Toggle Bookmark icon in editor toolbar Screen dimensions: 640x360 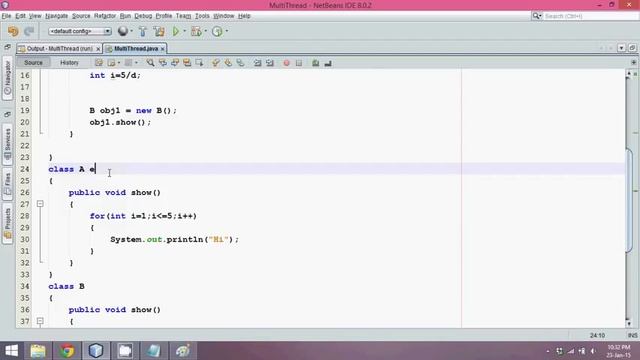(240, 63)
